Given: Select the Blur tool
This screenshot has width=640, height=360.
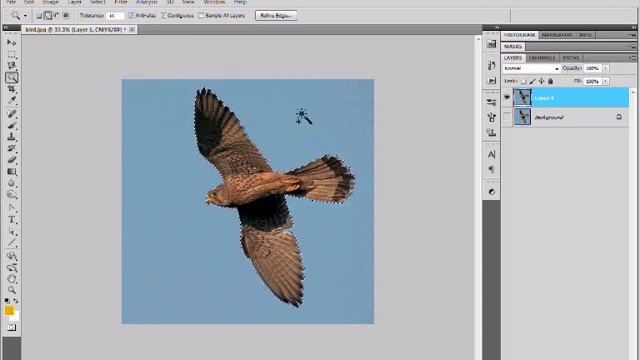Looking at the screenshot, I should click(x=11, y=183).
